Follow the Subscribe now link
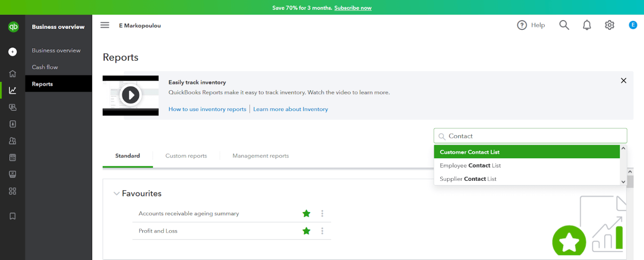The width and height of the screenshot is (644, 260). tap(353, 8)
